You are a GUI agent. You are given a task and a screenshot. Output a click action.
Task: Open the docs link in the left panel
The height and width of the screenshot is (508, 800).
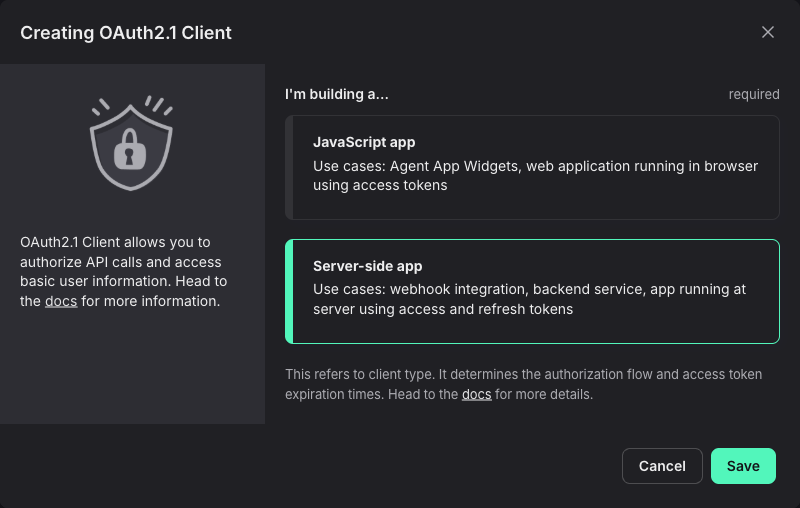coord(61,301)
